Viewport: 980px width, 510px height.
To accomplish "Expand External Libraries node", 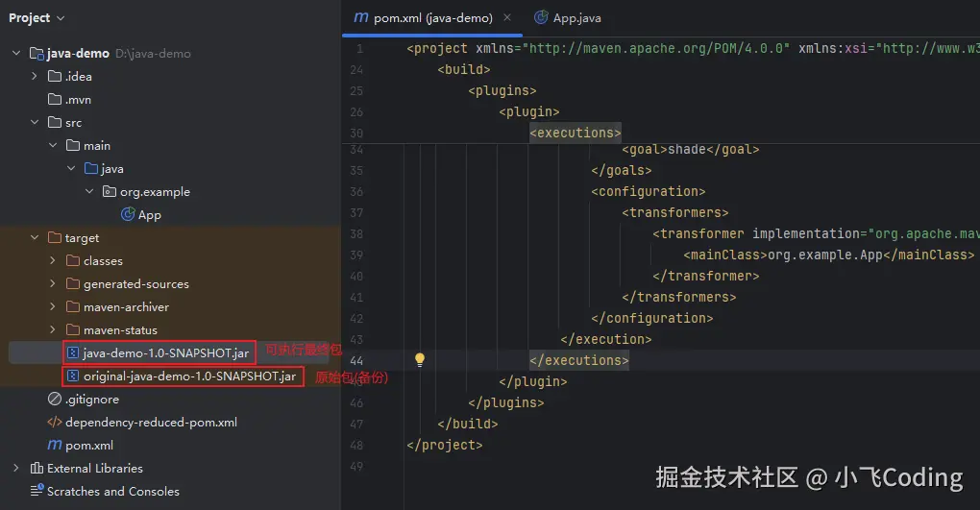I will coord(16,468).
